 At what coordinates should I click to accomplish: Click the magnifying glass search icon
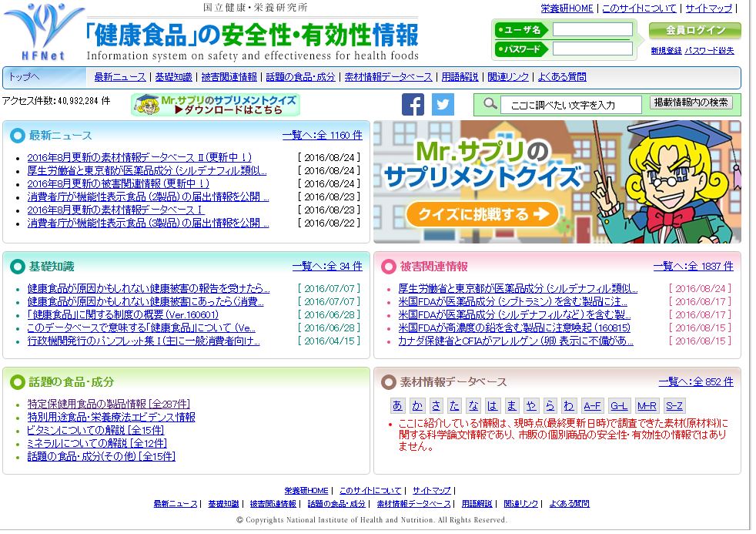coord(490,104)
